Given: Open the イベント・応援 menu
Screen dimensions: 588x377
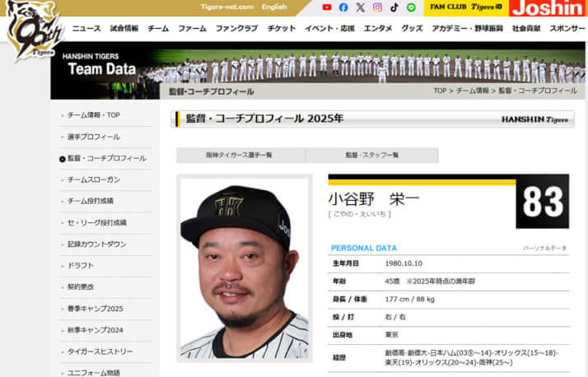Looking at the screenshot, I should (329, 29).
